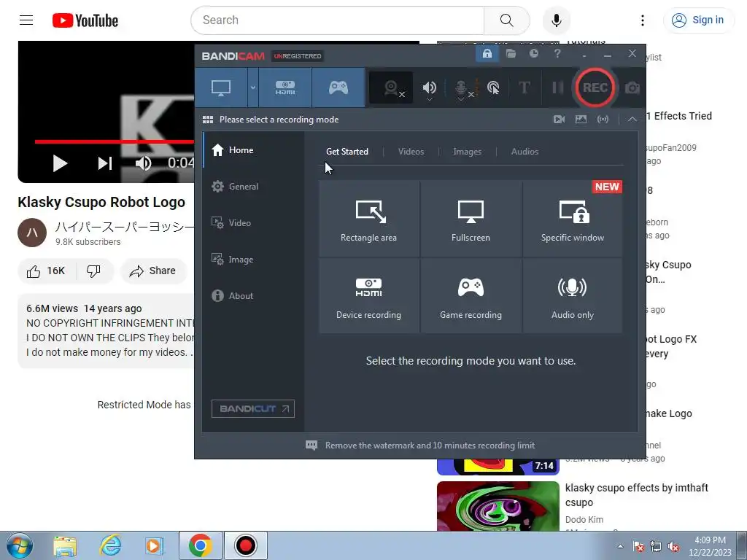Switch to Audios tab
The height and width of the screenshot is (560, 747).
click(525, 152)
